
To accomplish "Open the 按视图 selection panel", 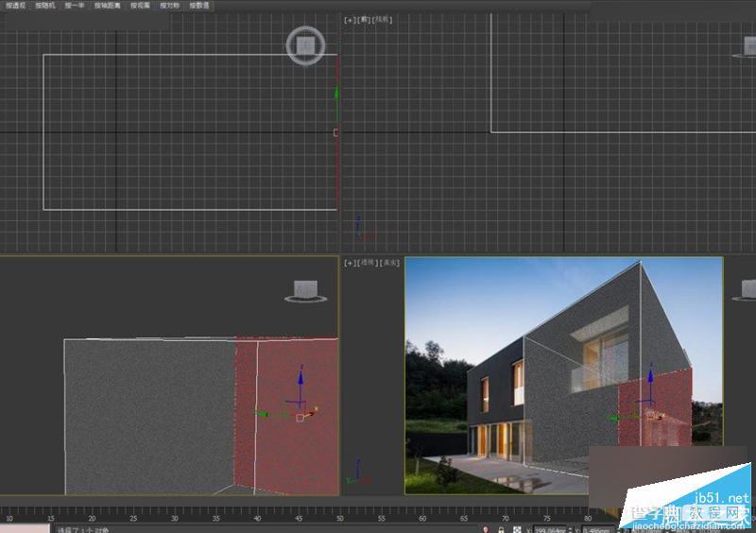I will (x=140, y=6).
